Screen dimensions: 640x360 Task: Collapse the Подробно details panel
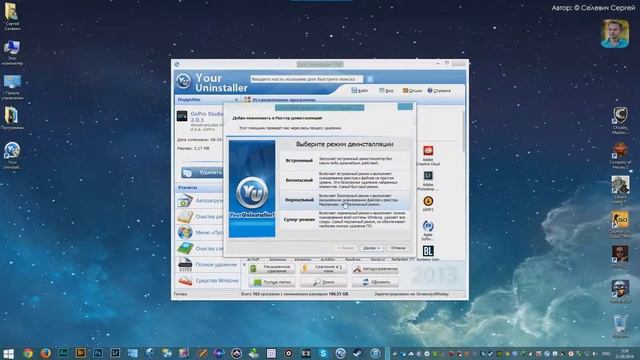click(236, 100)
